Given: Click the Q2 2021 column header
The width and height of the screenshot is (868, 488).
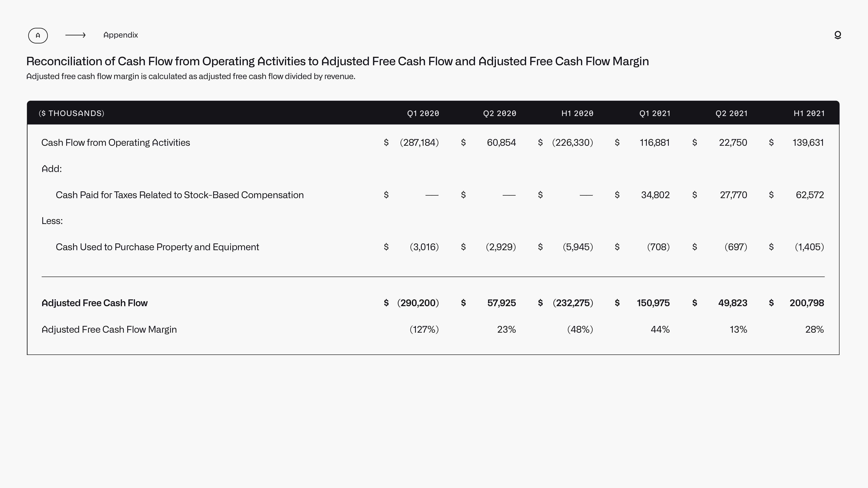Looking at the screenshot, I should (732, 114).
